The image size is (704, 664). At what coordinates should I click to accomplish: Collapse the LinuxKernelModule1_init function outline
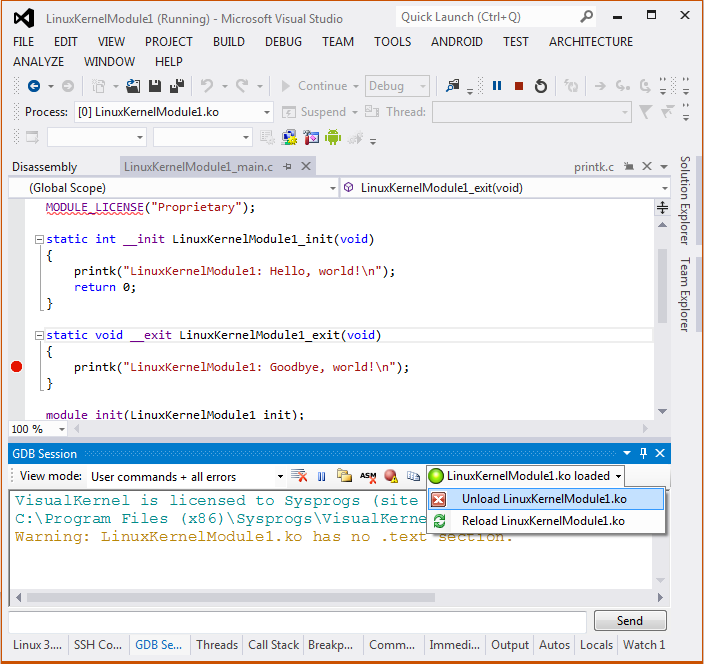(x=39, y=240)
